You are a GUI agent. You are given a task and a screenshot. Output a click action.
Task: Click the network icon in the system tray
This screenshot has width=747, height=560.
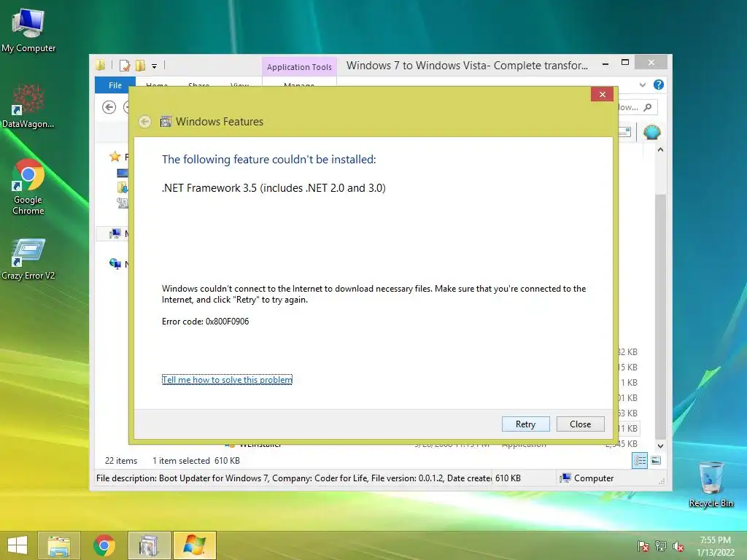(x=660, y=546)
